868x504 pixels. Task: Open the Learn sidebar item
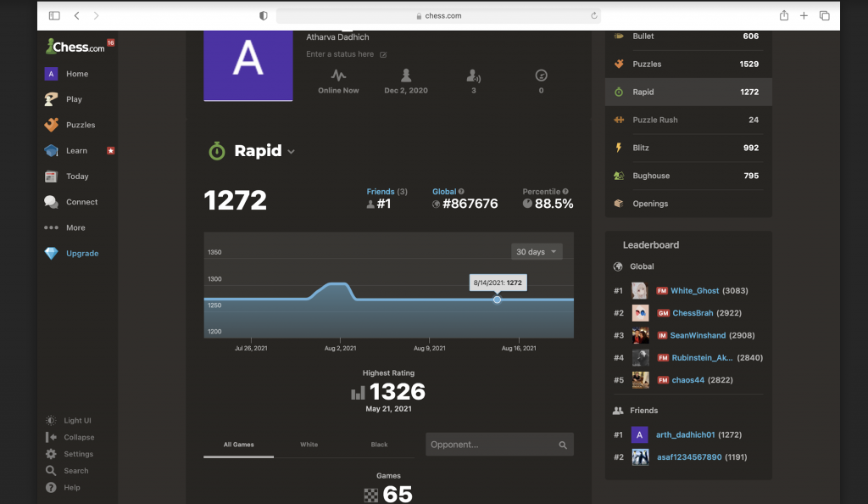(x=76, y=151)
